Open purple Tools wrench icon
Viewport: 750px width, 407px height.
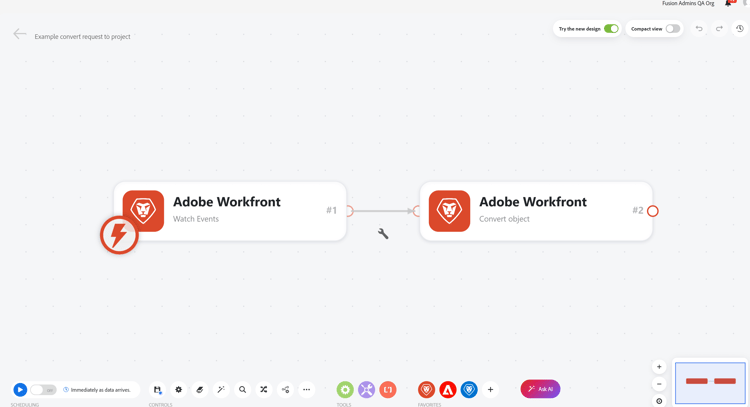366,390
